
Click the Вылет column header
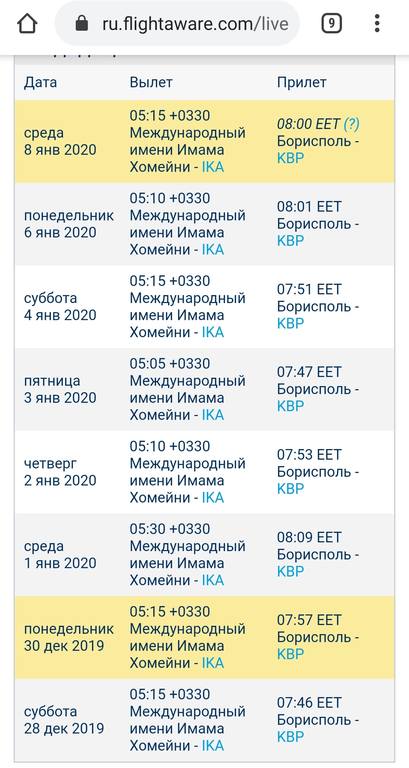[x=151, y=82]
